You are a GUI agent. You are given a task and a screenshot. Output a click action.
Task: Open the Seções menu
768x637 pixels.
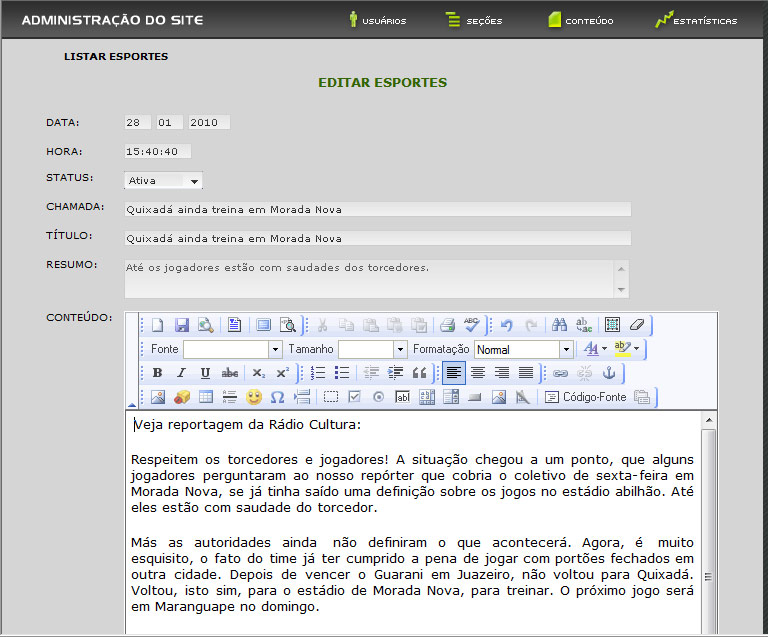point(474,21)
